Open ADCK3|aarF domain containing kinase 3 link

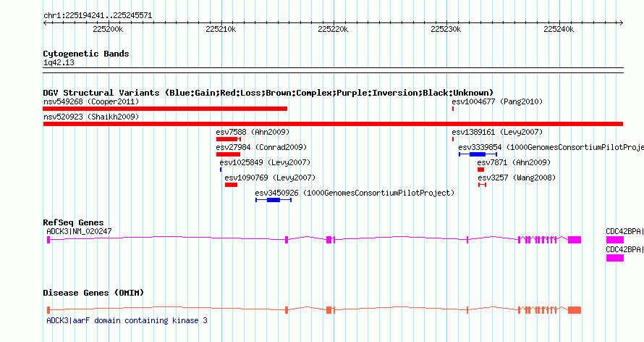127,320
